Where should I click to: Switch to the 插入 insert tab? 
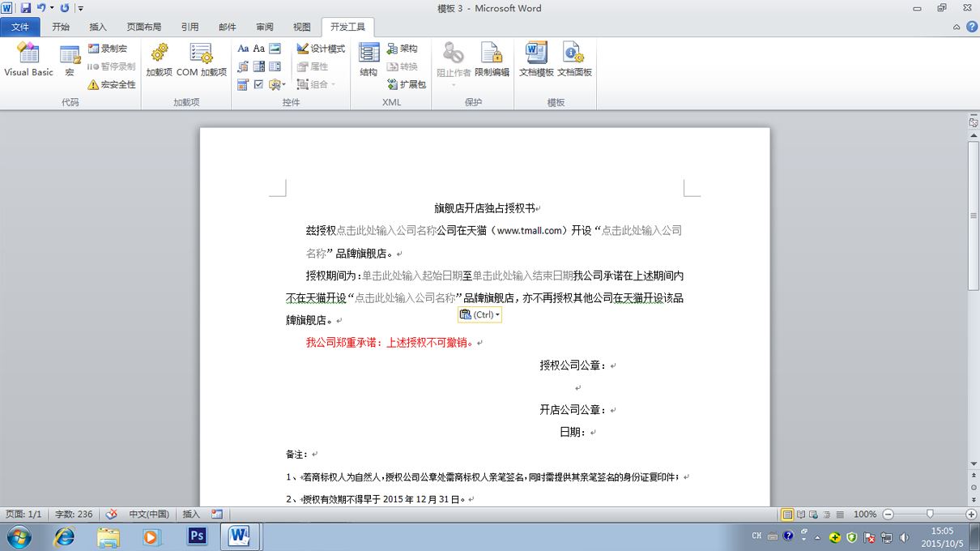pyautogui.click(x=98, y=27)
